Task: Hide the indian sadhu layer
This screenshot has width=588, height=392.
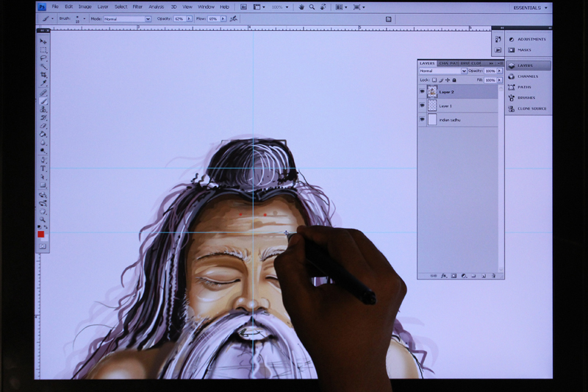Action: click(x=422, y=119)
